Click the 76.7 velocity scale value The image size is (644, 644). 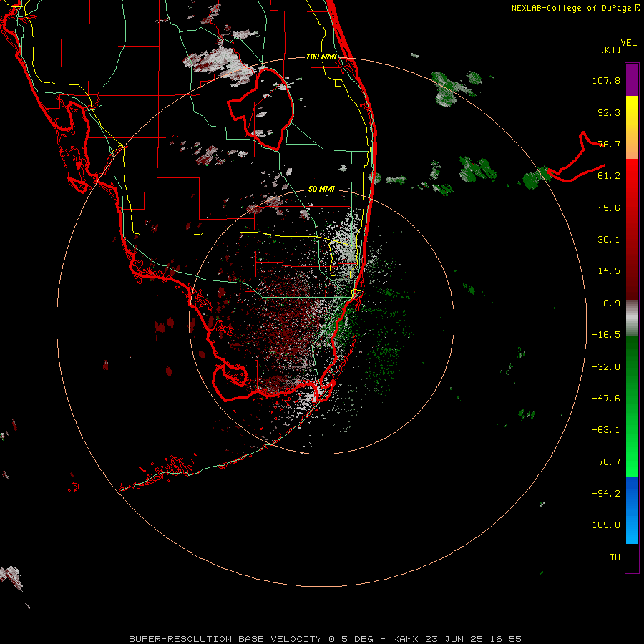pyautogui.click(x=609, y=144)
